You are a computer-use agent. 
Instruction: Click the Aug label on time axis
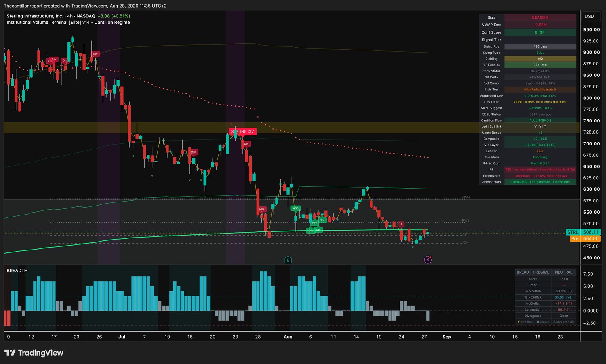[x=288, y=337]
